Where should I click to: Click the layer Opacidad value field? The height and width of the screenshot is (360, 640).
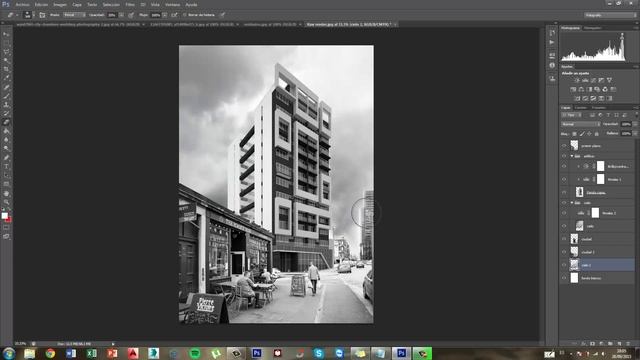click(x=626, y=124)
